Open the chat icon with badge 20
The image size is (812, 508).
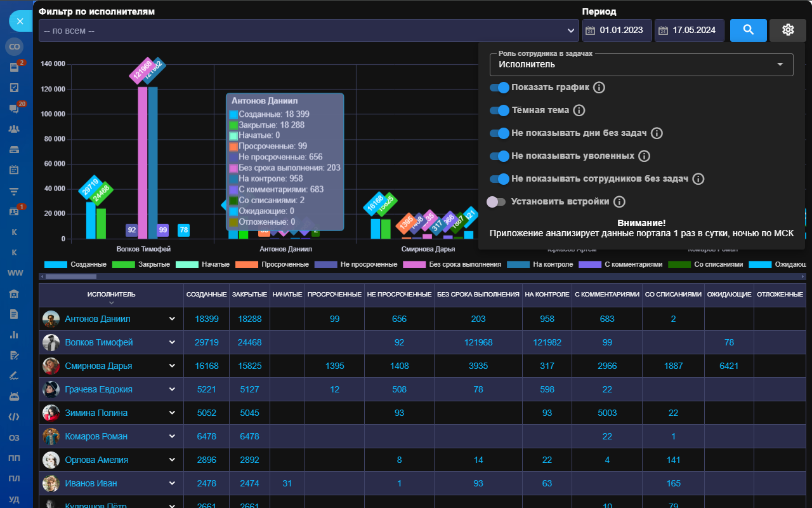(x=14, y=109)
